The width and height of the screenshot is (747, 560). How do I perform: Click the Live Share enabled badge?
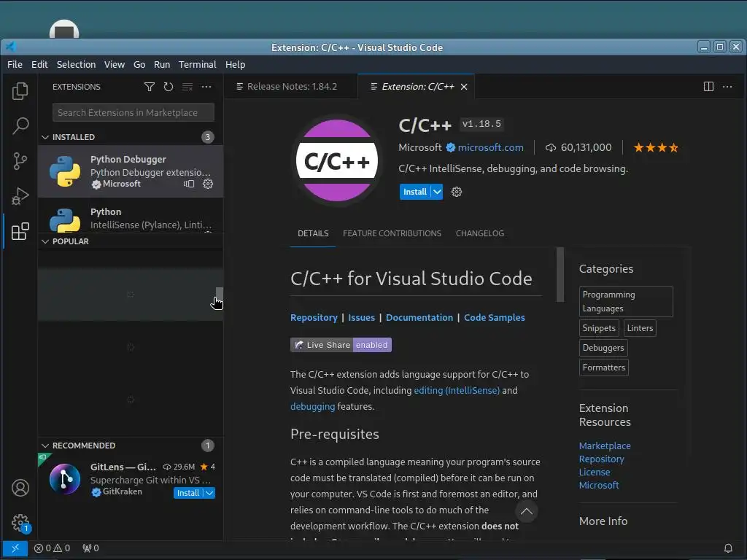tap(341, 345)
